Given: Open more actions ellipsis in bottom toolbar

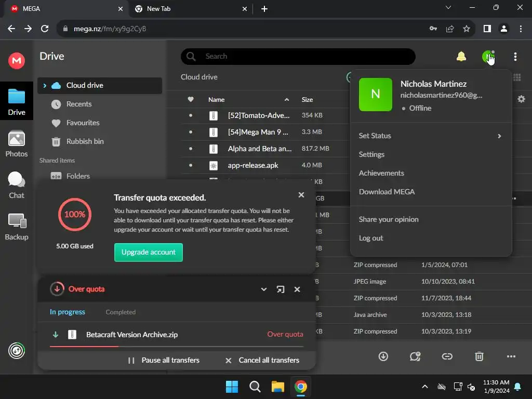Looking at the screenshot, I should pyautogui.click(x=511, y=356).
